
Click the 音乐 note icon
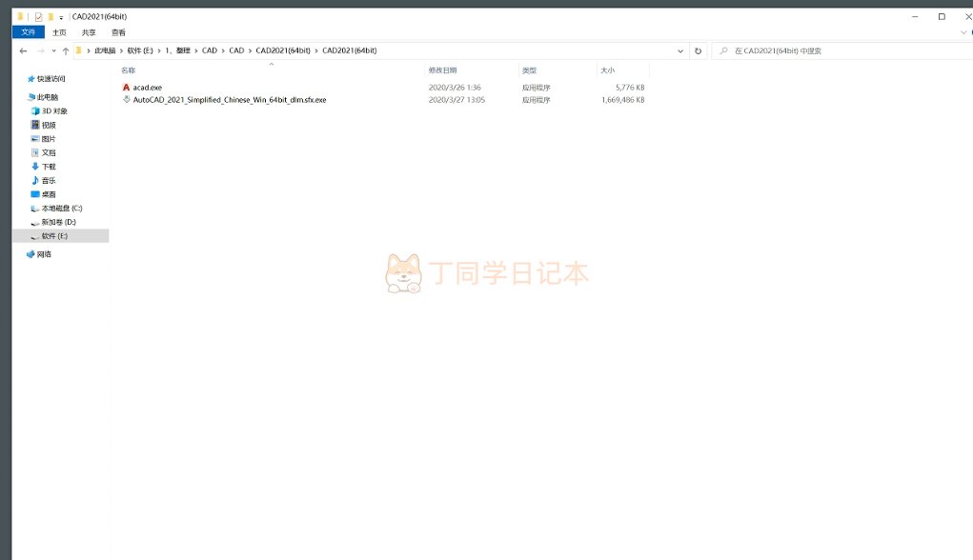[x=35, y=180]
